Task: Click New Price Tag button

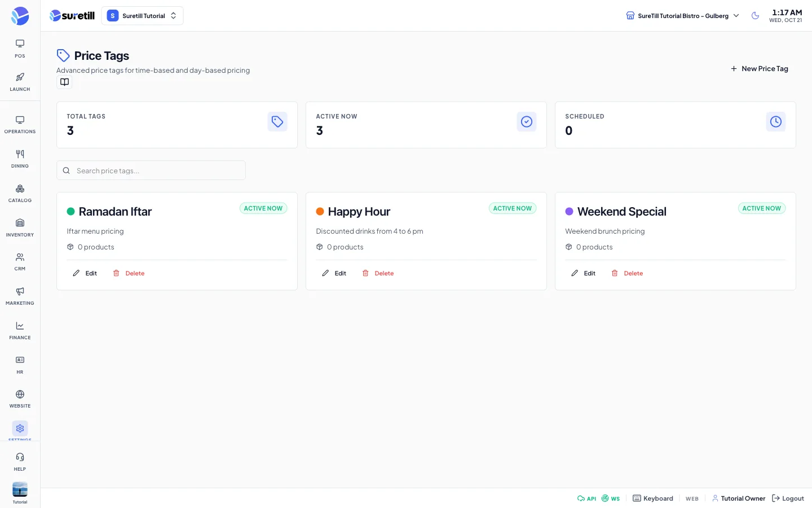Action: coord(760,69)
